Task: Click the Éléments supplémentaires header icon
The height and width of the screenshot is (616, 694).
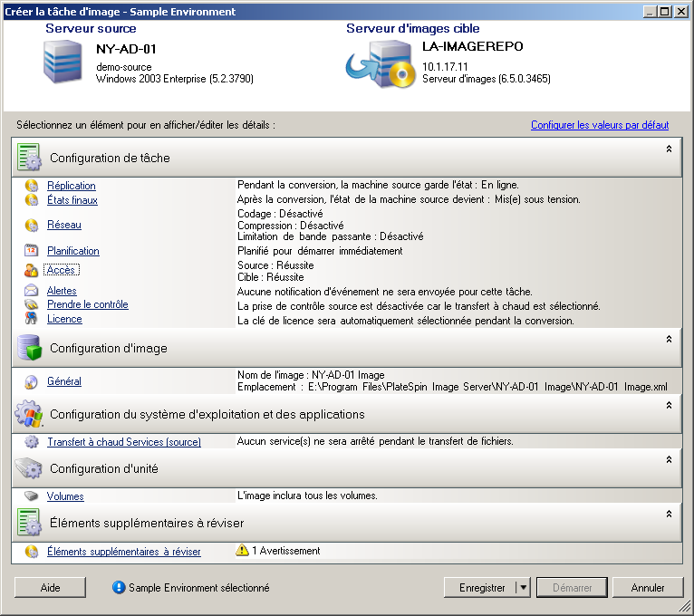Action: tap(29, 522)
